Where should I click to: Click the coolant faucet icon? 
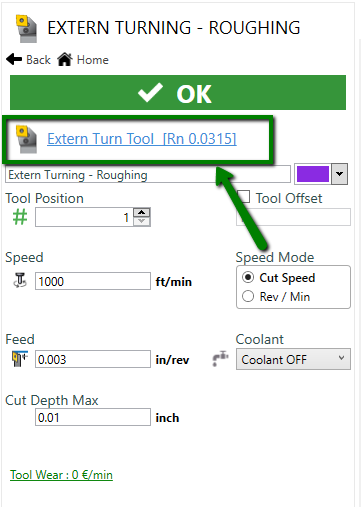pyautogui.click(x=220, y=359)
